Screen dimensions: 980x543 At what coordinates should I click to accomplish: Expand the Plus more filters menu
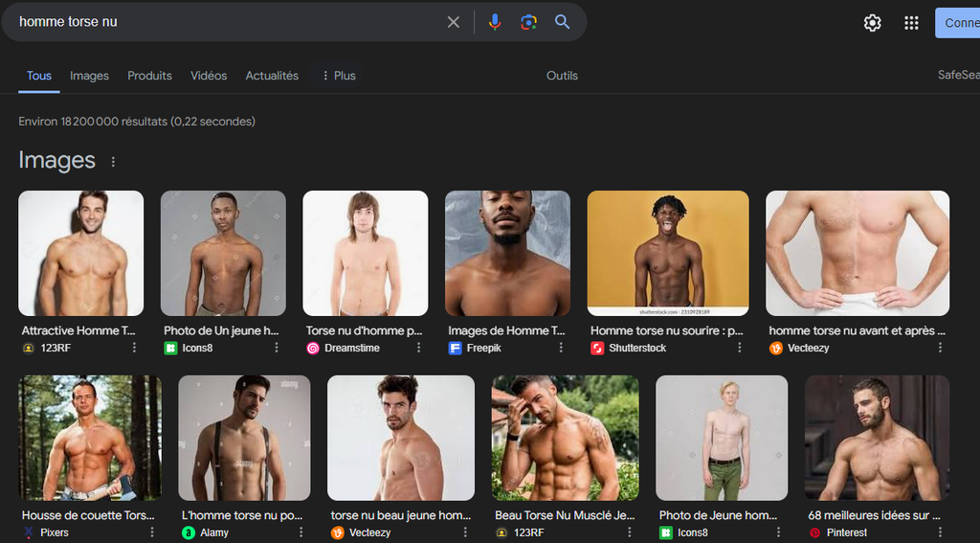[338, 76]
